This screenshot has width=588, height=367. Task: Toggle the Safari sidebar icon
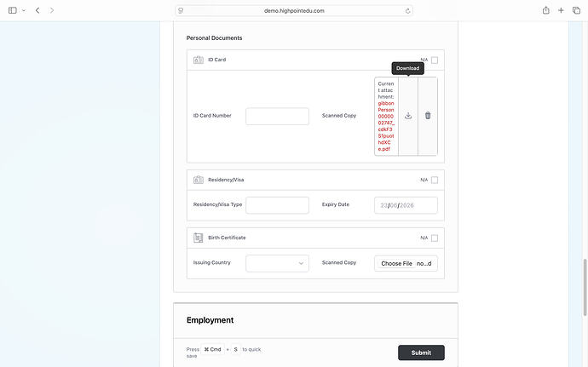point(13,10)
